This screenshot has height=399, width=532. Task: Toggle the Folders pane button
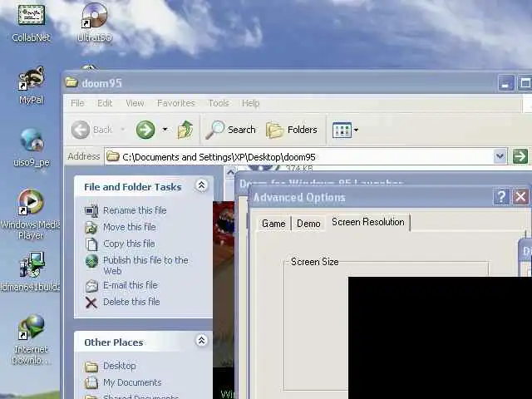click(292, 130)
